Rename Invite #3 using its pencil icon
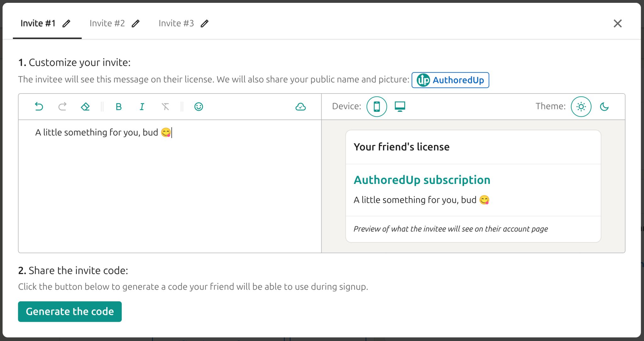This screenshot has width=644, height=341. click(x=205, y=23)
